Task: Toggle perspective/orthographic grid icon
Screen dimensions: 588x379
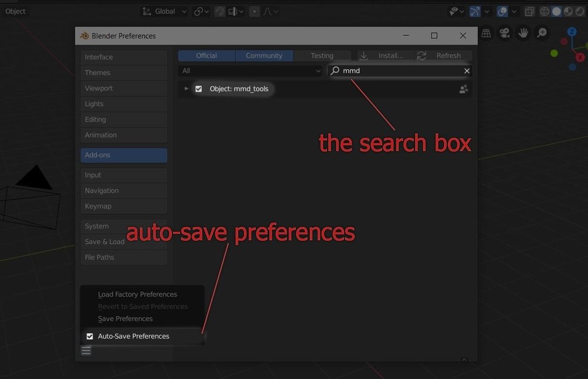Action: click(486, 33)
